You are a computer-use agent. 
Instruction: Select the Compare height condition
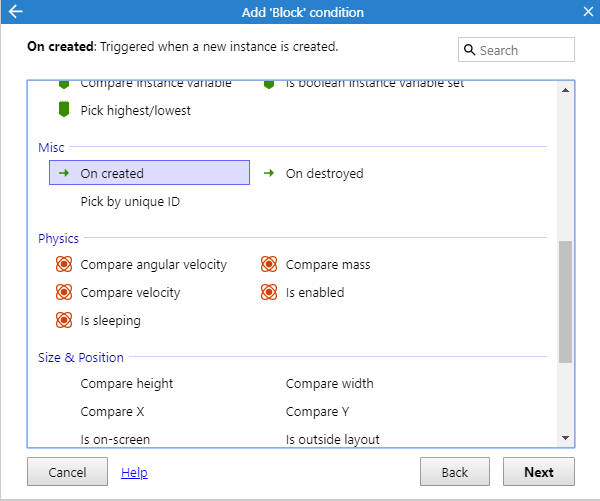(x=126, y=383)
